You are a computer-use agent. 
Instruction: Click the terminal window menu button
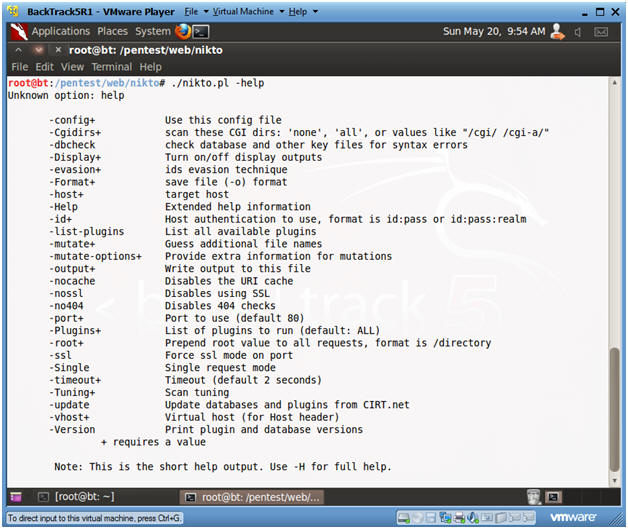click(38, 50)
